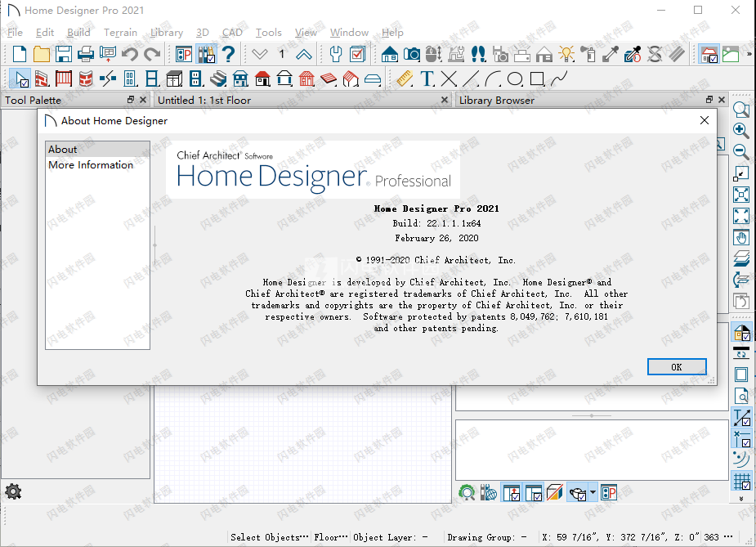Select the Text tool
This screenshot has width=756, height=547.
point(427,78)
